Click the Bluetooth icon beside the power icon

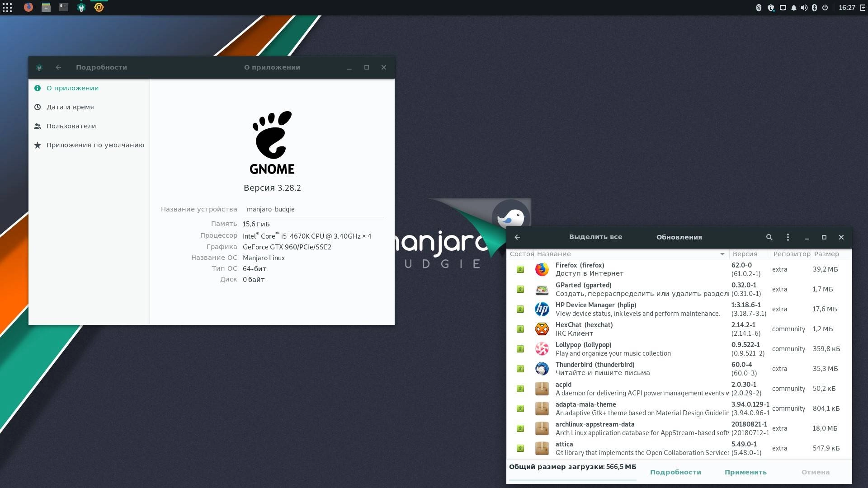[814, 8]
